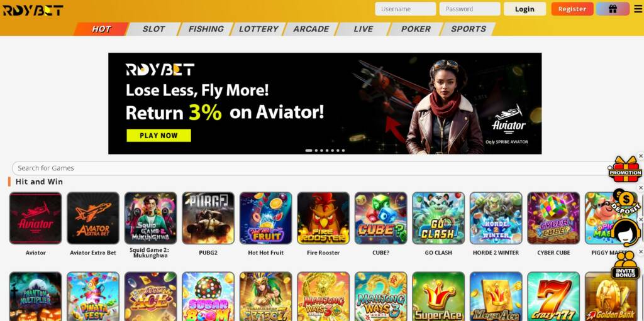
Task: Click the Roybet logo in header
Action: (33, 10)
